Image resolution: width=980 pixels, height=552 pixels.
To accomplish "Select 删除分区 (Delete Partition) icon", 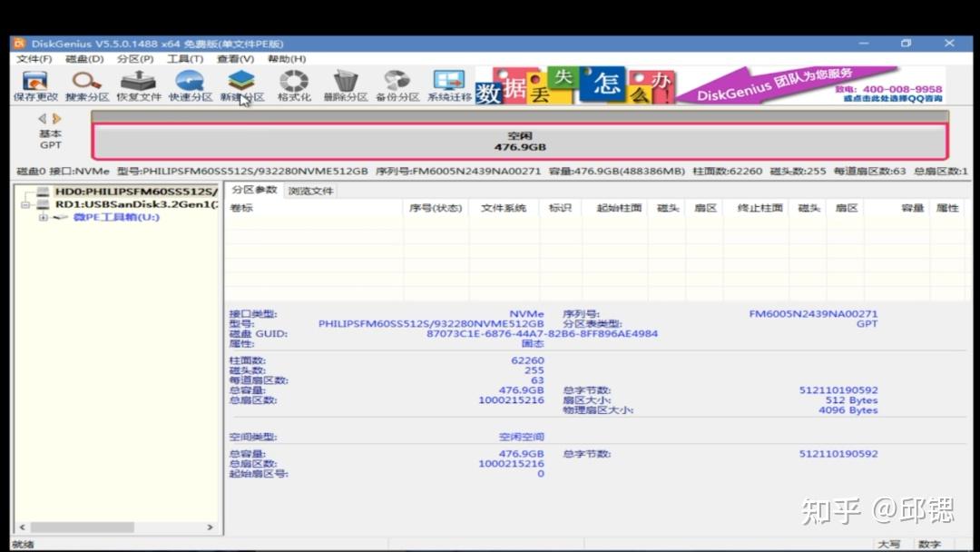I will pyautogui.click(x=345, y=85).
